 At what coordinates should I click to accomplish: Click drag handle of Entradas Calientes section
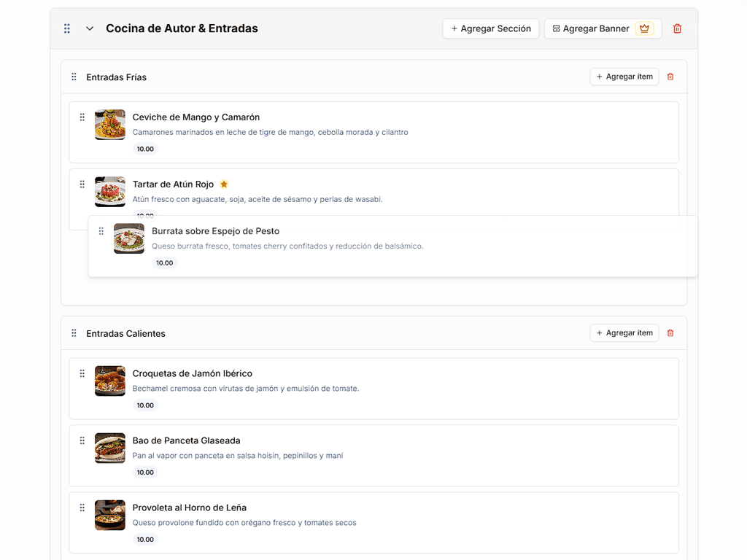click(74, 333)
